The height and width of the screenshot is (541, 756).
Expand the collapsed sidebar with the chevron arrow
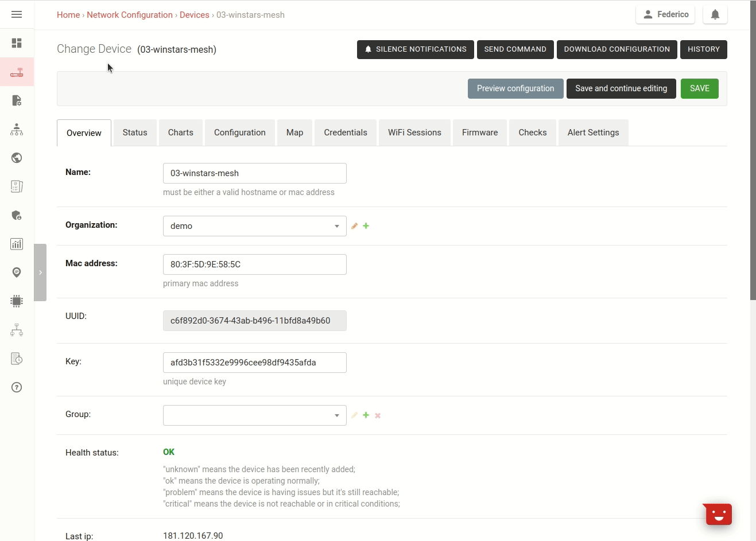[x=40, y=273]
